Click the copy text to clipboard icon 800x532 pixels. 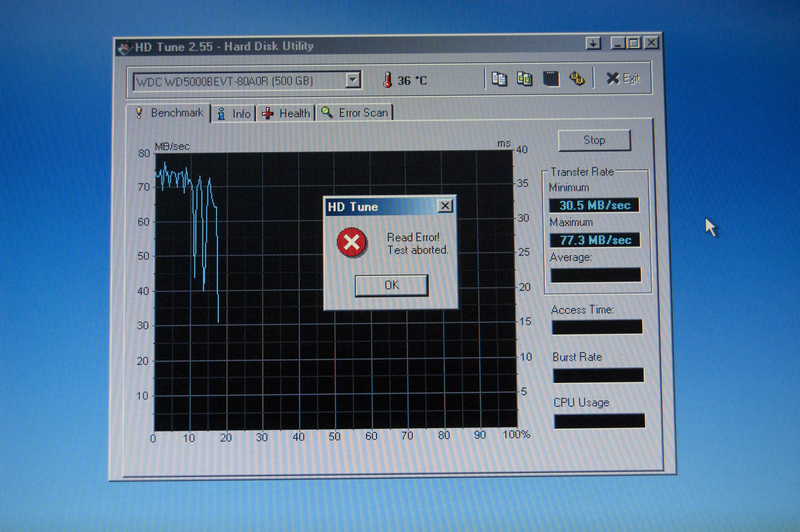499,79
